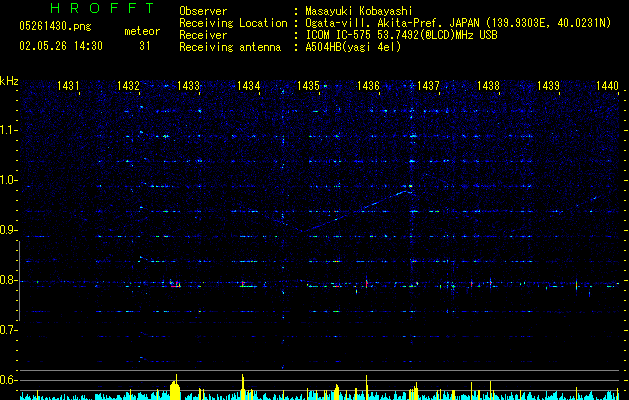This screenshot has height=400, width=629.
Task: Click the 0.9 kHz frequency label
Action: coord(8,230)
